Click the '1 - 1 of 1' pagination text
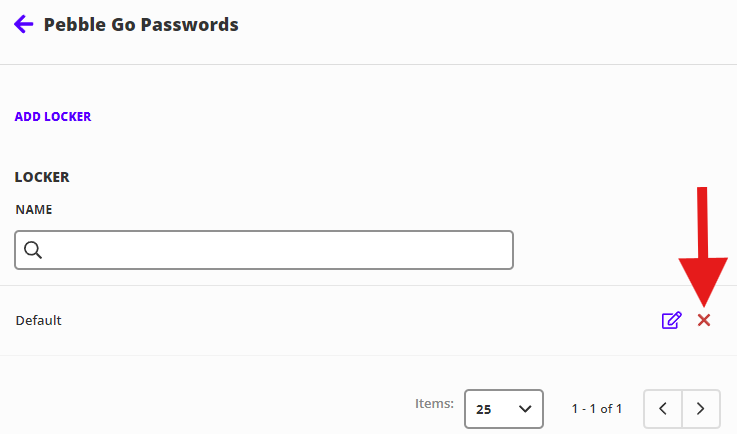This screenshot has width=737, height=434. pos(597,408)
